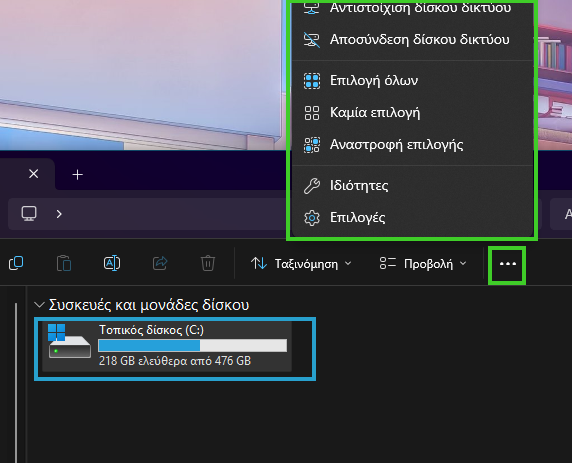The image size is (572, 463).
Task: Open the three-dots See more button
Action: coord(507,264)
